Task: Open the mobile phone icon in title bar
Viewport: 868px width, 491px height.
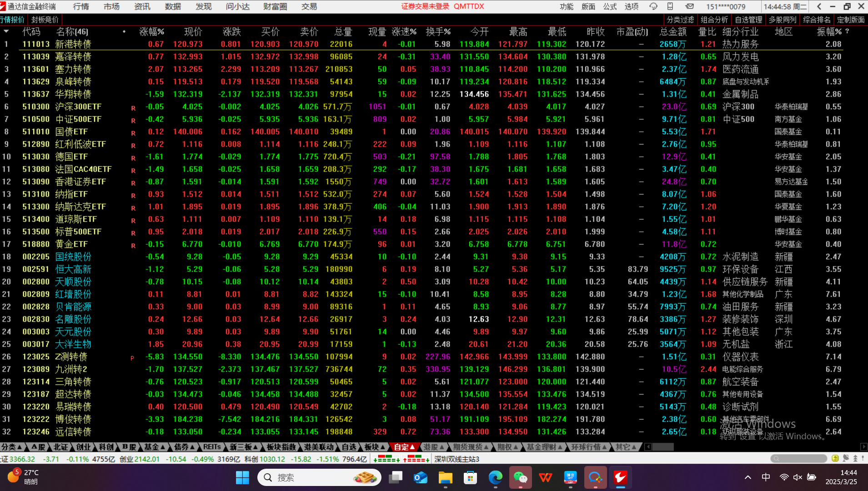Action: [670, 6]
